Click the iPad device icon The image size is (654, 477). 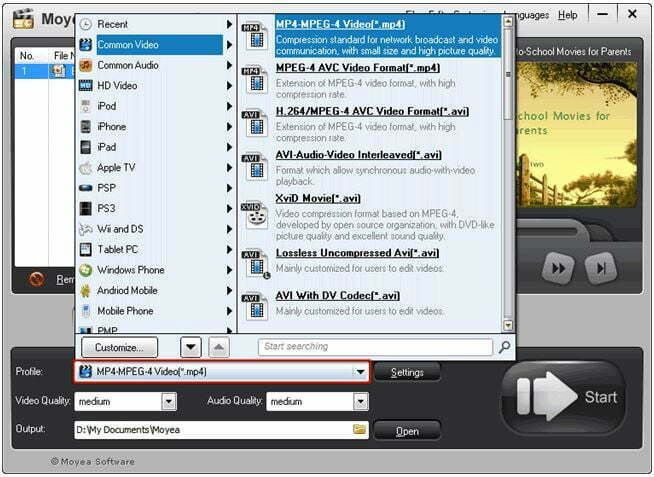pos(86,147)
